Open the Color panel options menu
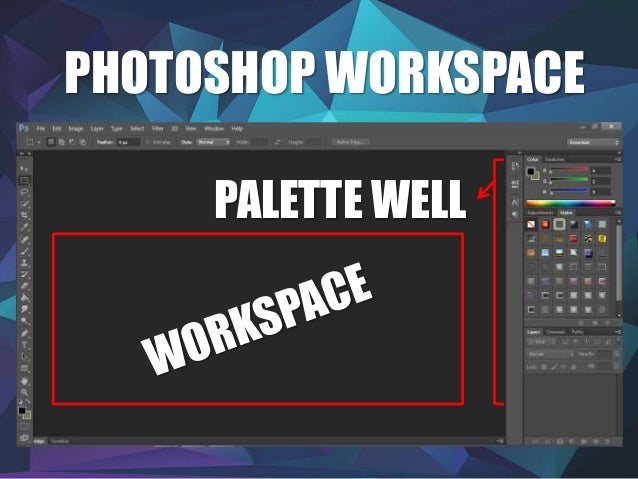 [x=618, y=159]
